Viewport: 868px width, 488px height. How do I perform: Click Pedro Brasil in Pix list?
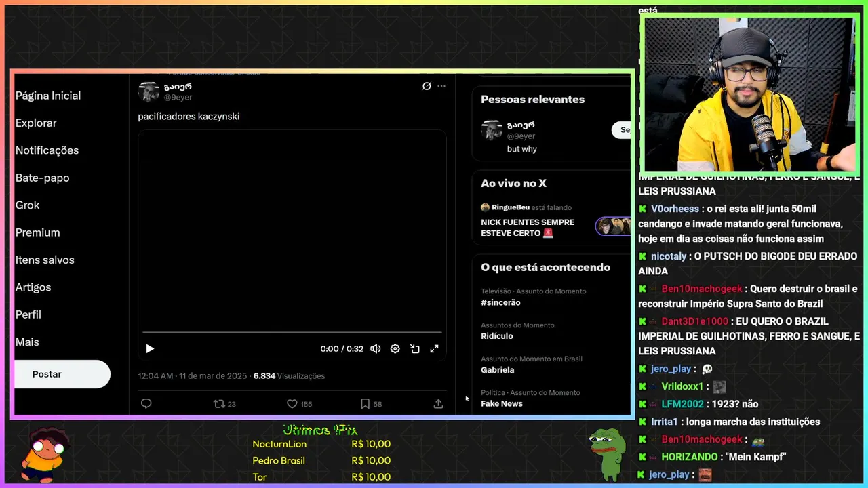279,460
